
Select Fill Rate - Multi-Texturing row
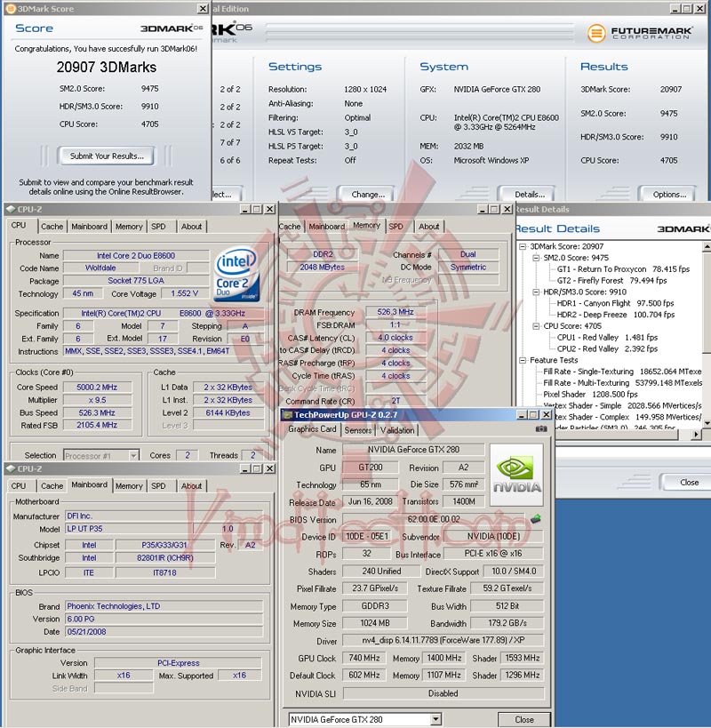(x=622, y=383)
